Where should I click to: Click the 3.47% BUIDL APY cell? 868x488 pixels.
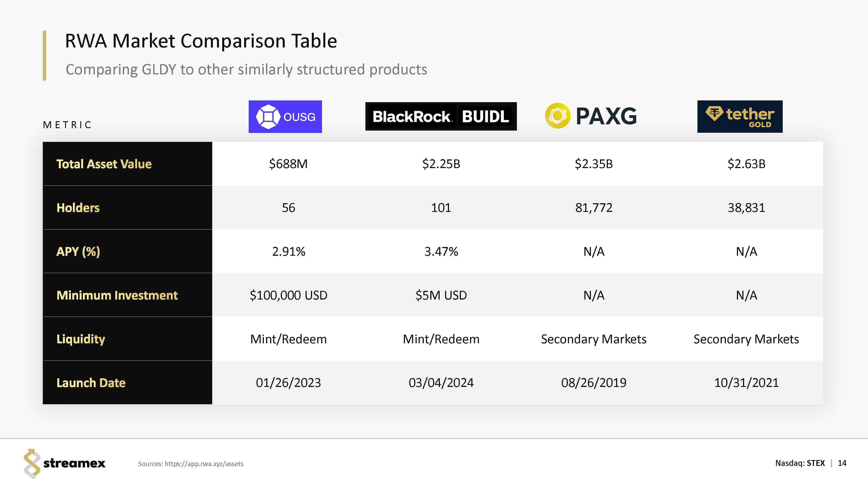441,252
